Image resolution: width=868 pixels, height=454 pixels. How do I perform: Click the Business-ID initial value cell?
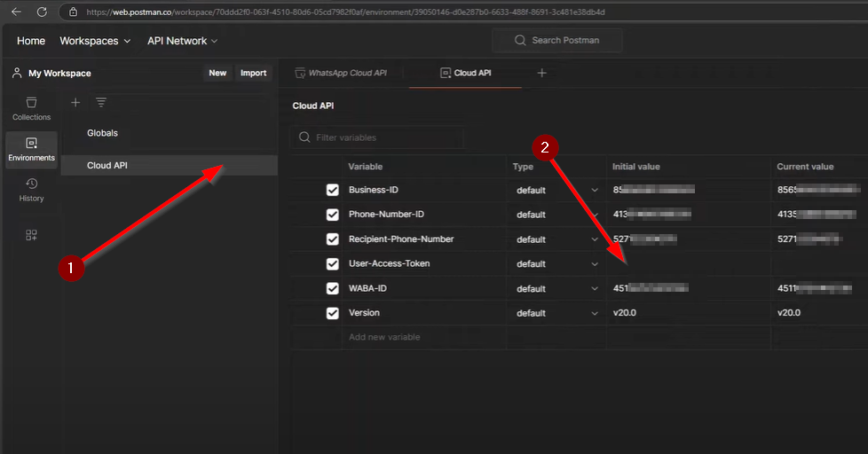[x=689, y=191]
